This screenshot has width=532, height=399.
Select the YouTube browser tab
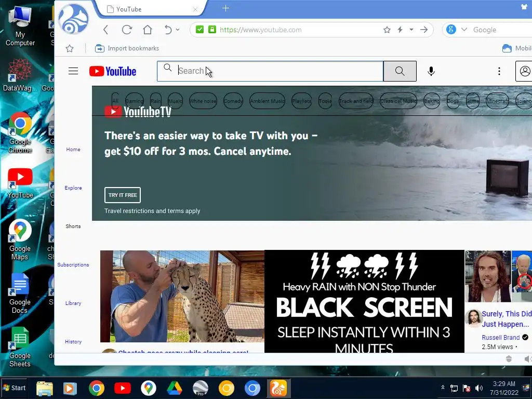tap(151, 9)
